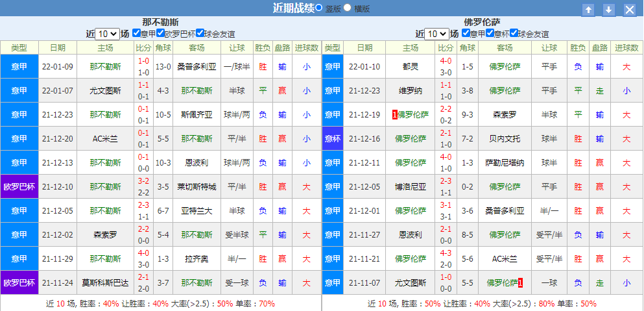Toggle 欧罗巴杯 checkbox for 那不勒斯
Image resolution: width=644 pixels, height=311 pixels.
161,33
